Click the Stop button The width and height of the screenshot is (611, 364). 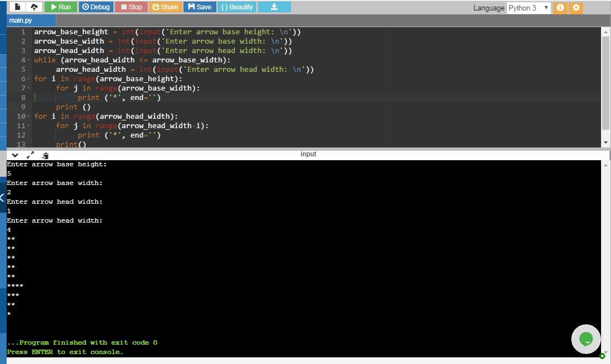click(131, 7)
